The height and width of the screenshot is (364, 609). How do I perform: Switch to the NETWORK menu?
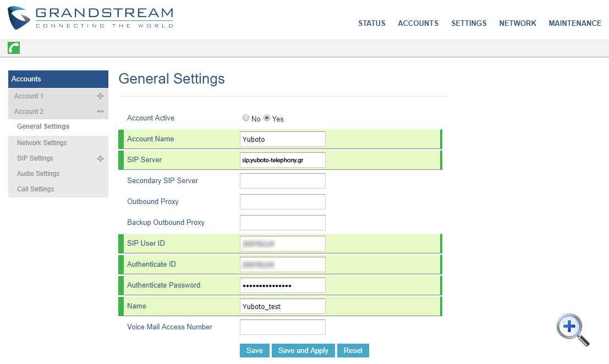pyautogui.click(x=517, y=23)
